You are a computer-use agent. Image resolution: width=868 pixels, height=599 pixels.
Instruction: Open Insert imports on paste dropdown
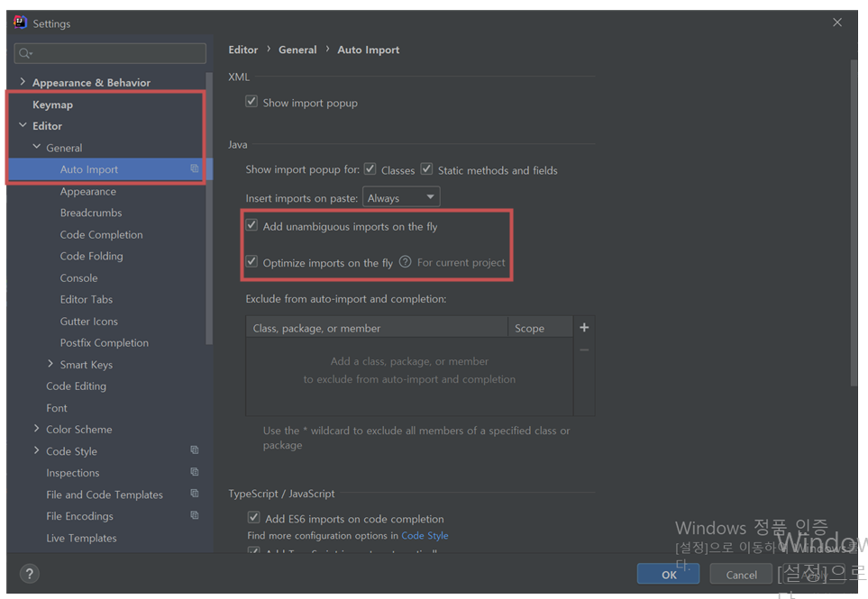[x=401, y=197]
